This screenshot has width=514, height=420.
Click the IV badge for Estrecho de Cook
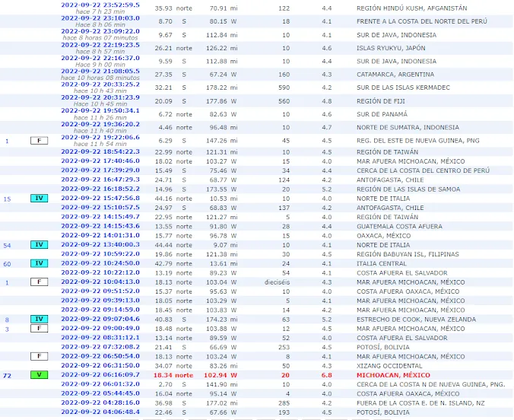[x=39, y=319]
